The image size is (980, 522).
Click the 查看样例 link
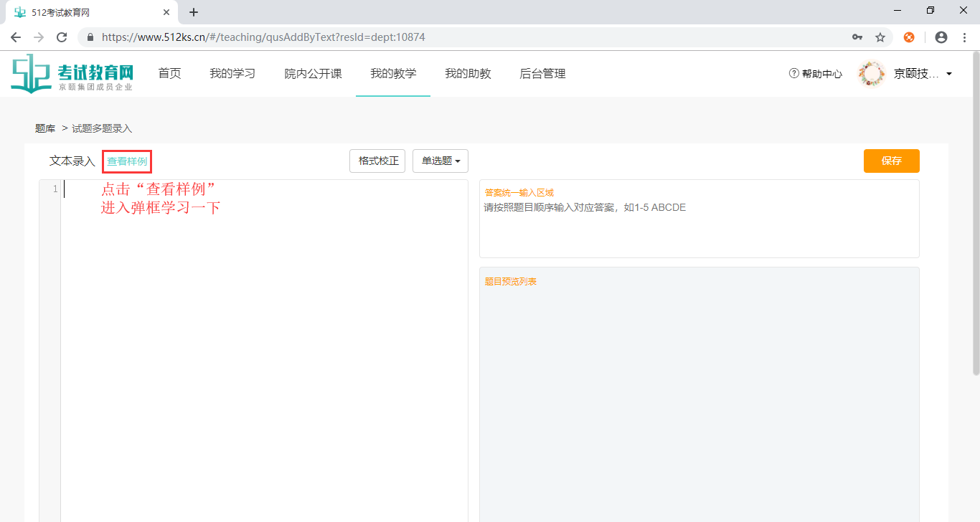(x=127, y=161)
